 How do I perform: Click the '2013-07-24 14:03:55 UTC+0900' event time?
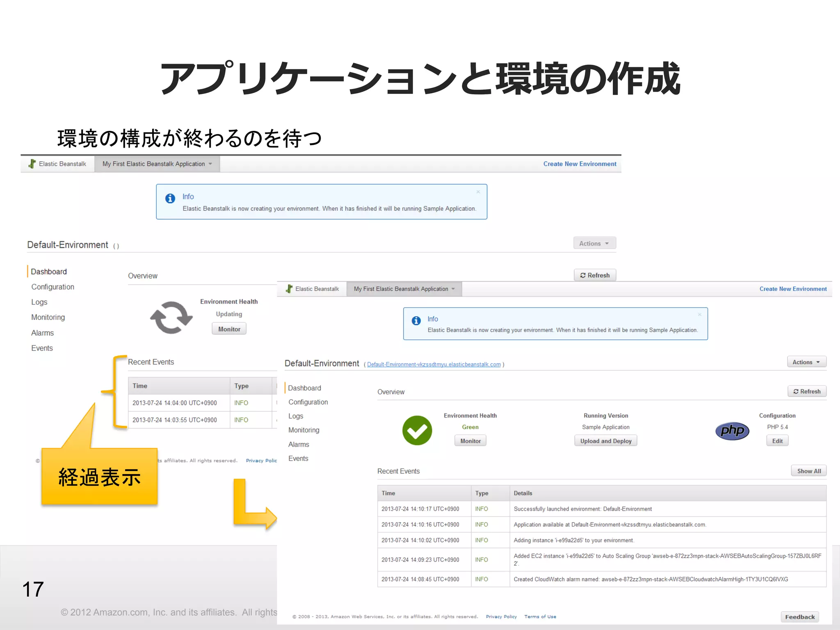175,420
